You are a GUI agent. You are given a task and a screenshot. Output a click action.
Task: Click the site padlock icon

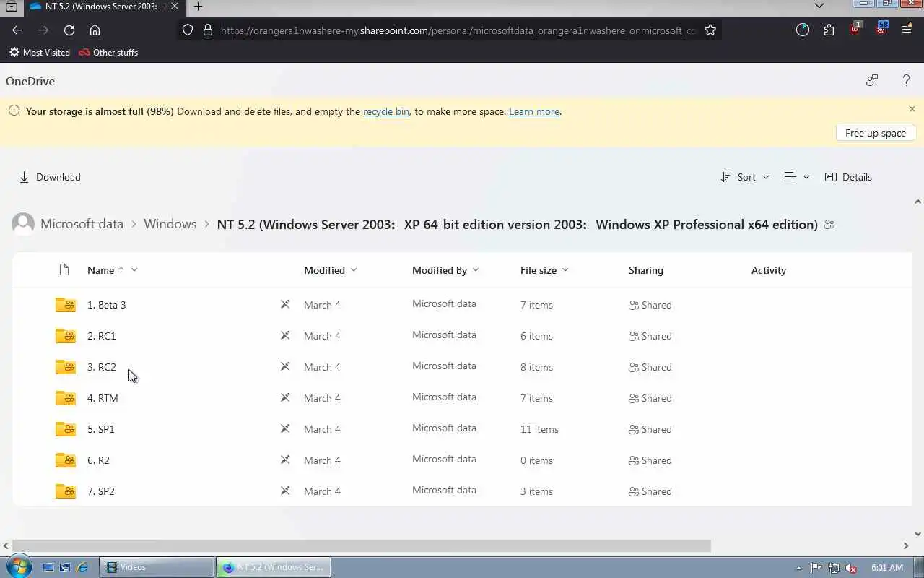click(208, 30)
